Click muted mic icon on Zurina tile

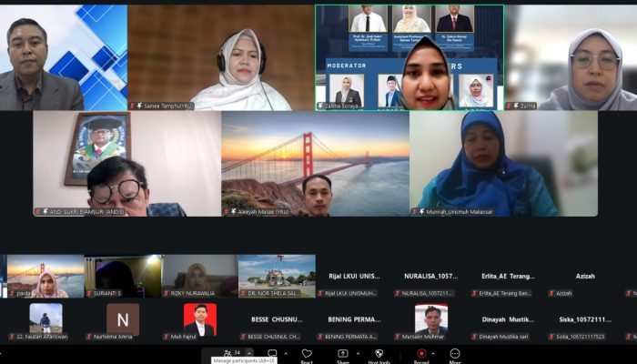509,106
